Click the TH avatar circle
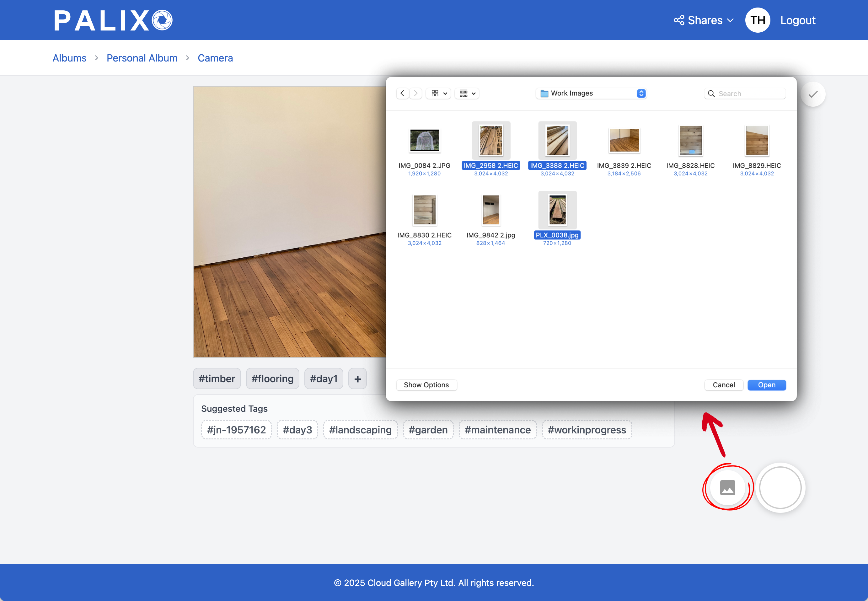This screenshot has width=868, height=601. click(x=758, y=20)
